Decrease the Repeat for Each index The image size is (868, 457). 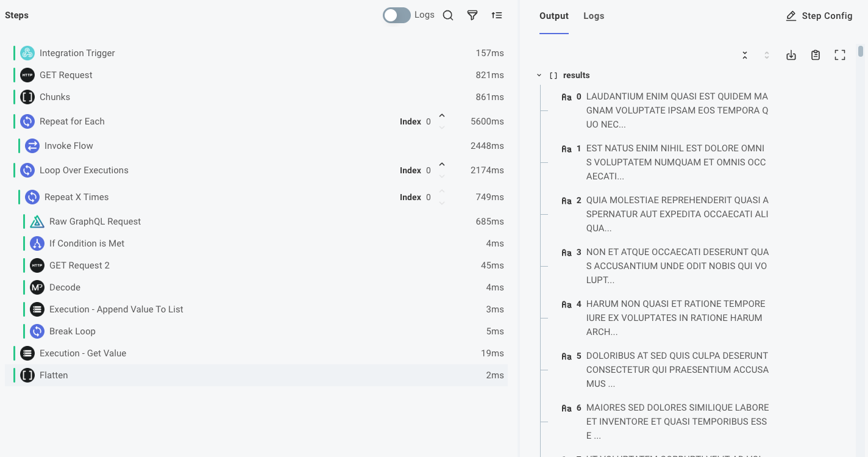point(442,127)
